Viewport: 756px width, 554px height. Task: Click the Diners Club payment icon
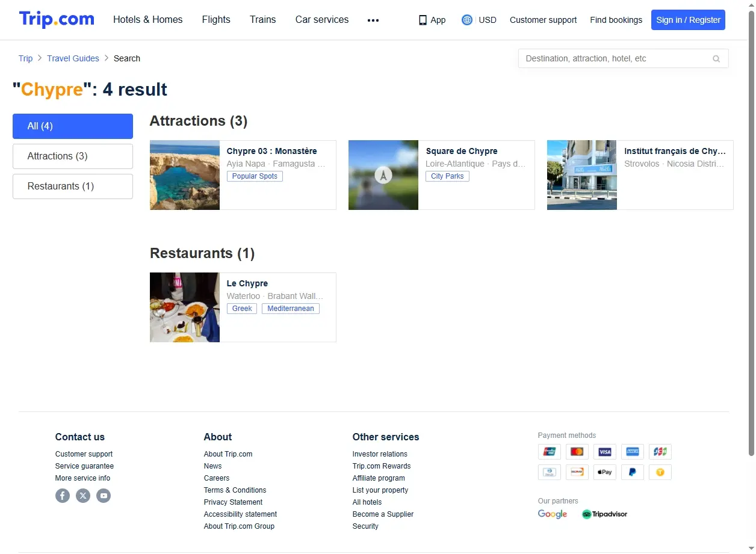pyautogui.click(x=550, y=472)
